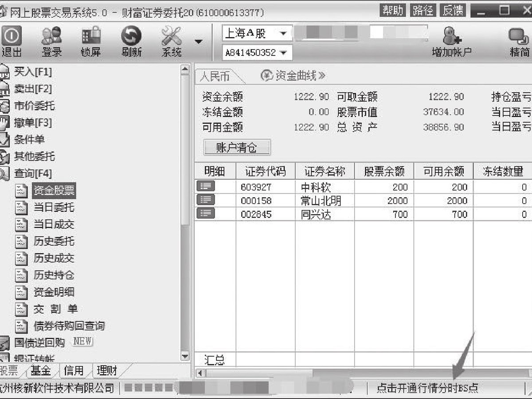Open 债券待购回查询 query item
The image size is (532, 399).
pyautogui.click(x=70, y=326)
